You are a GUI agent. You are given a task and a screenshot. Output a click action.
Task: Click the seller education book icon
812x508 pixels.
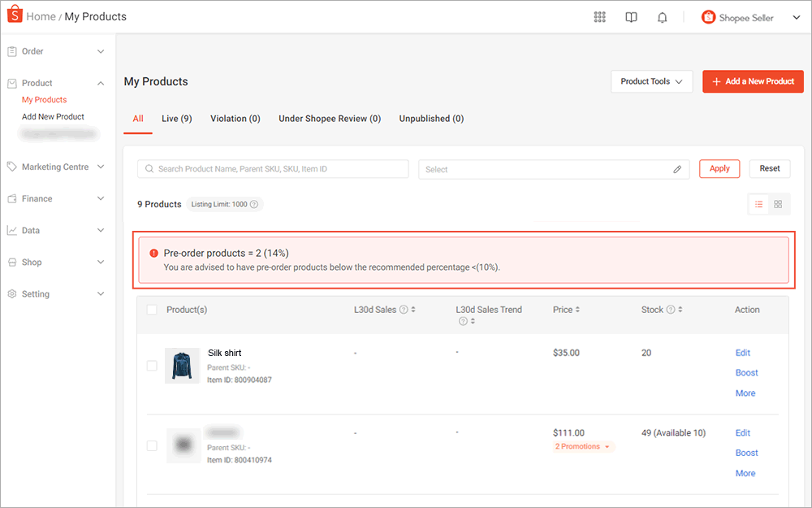coord(631,16)
